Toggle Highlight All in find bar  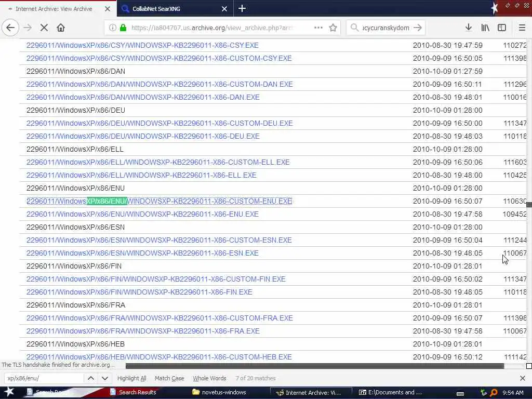(x=131, y=378)
